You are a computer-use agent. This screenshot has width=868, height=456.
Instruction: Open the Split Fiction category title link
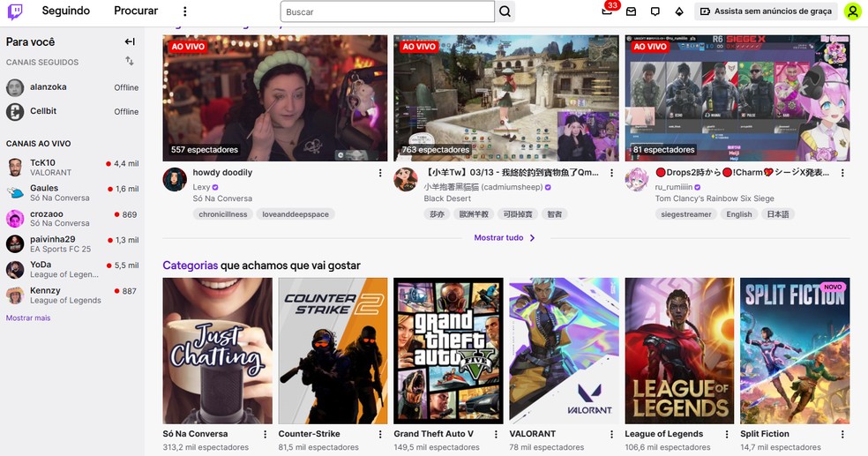[x=765, y=434]
